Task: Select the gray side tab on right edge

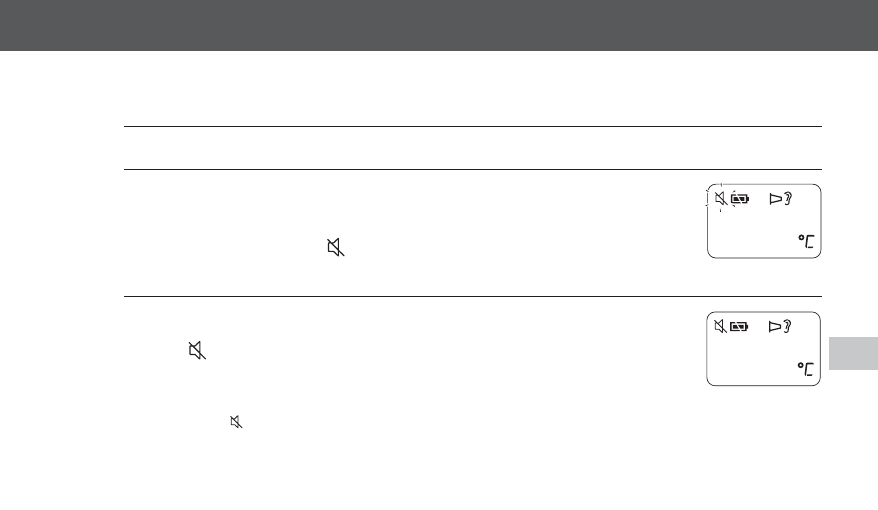Action: pyautogui.click(x=853, y=353)
